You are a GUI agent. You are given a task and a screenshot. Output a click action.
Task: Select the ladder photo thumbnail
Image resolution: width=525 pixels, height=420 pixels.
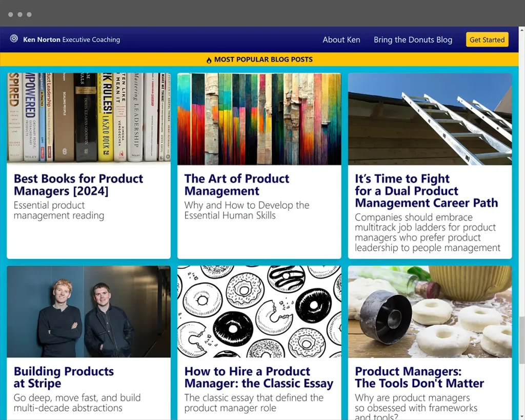click(x=430, y=118)
